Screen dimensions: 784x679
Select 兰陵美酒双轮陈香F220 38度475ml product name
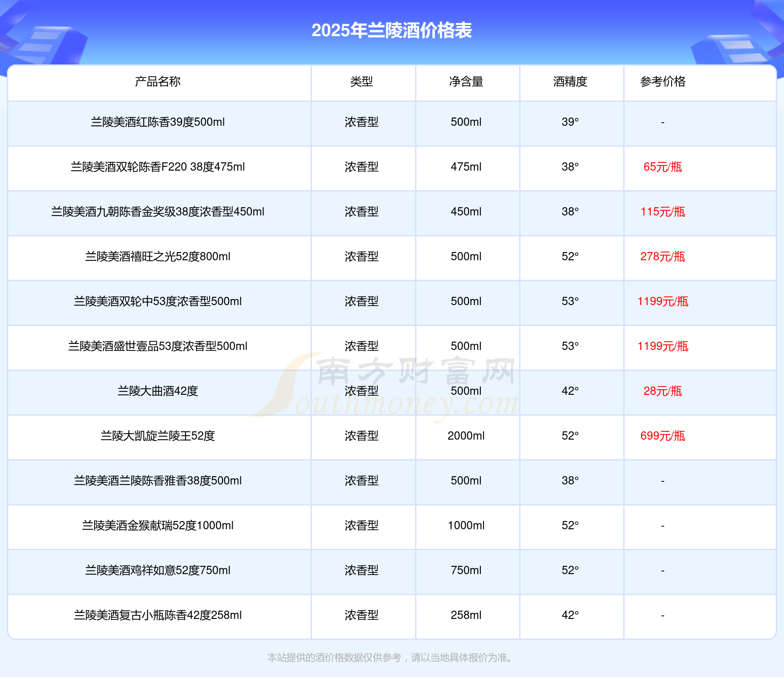click(x=158, y=167)
